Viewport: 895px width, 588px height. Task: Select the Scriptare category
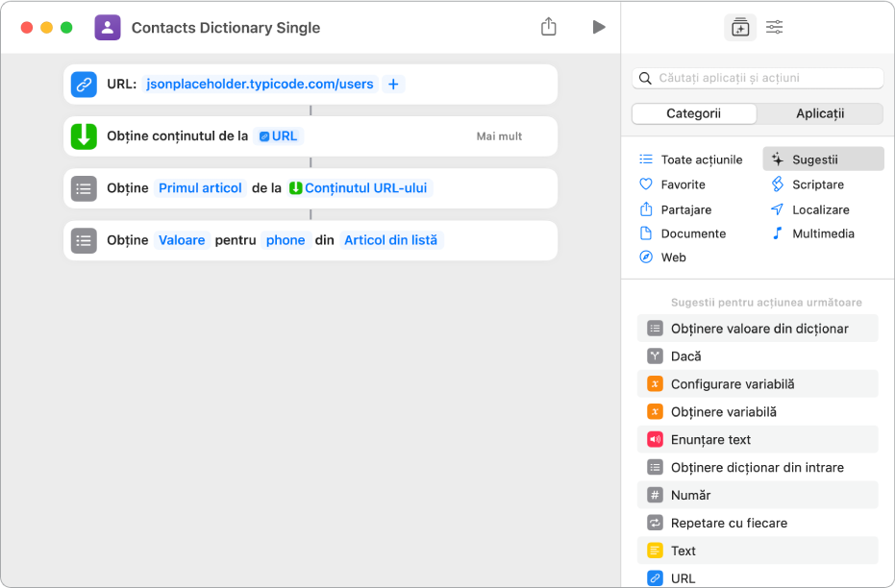(817, 184)
